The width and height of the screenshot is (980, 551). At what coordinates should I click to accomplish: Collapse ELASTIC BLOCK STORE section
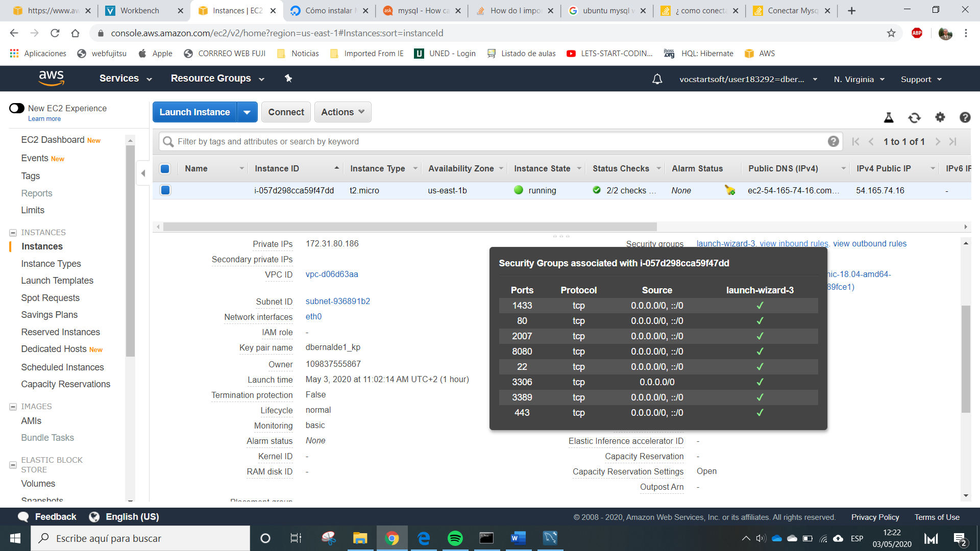13,465
